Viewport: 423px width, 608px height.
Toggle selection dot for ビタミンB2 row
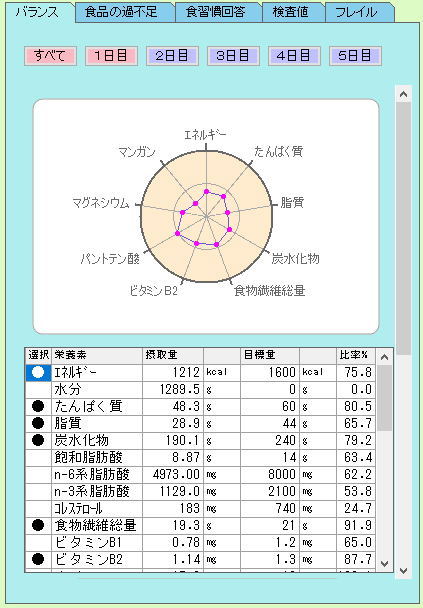38,560
